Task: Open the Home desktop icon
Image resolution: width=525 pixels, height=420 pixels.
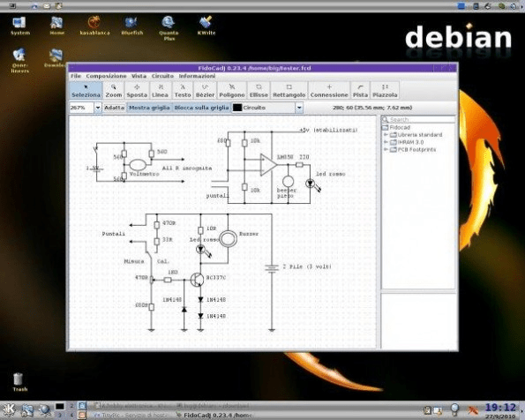Action: click(x=56, y=26)
